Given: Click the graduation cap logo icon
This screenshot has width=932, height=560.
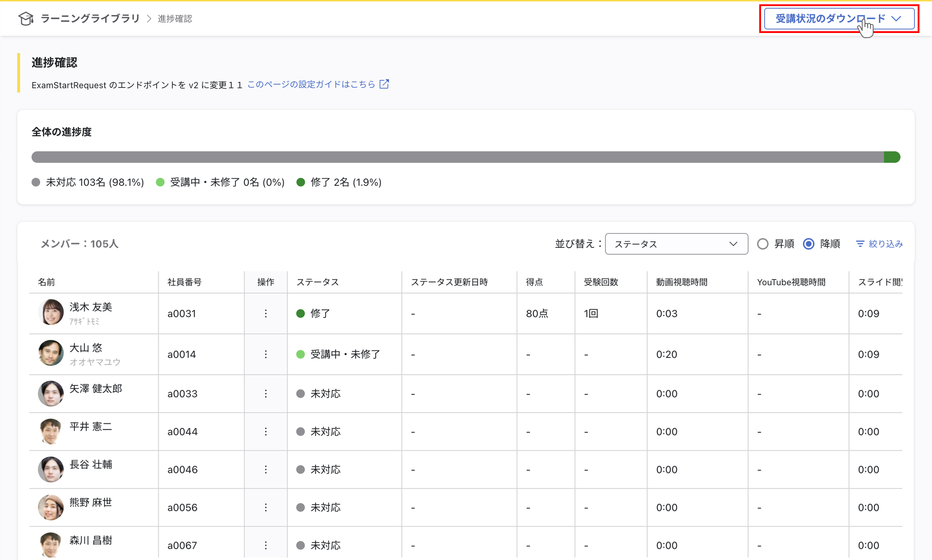Looking at the screenshot, I should [x=25, y=18].
